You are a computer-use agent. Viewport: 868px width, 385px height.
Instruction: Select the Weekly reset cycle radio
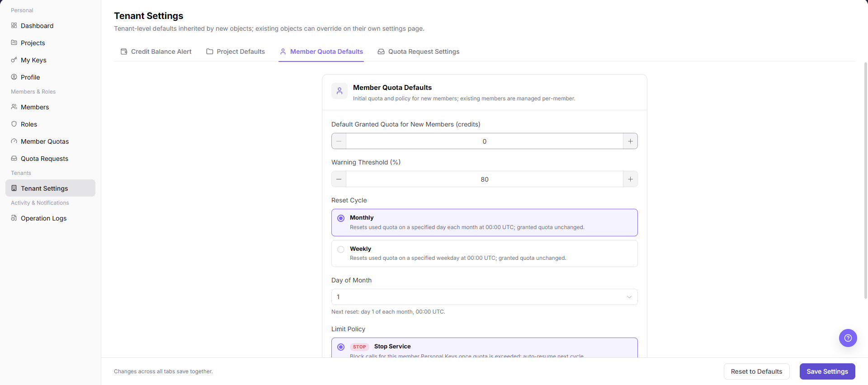coord(341,249)
